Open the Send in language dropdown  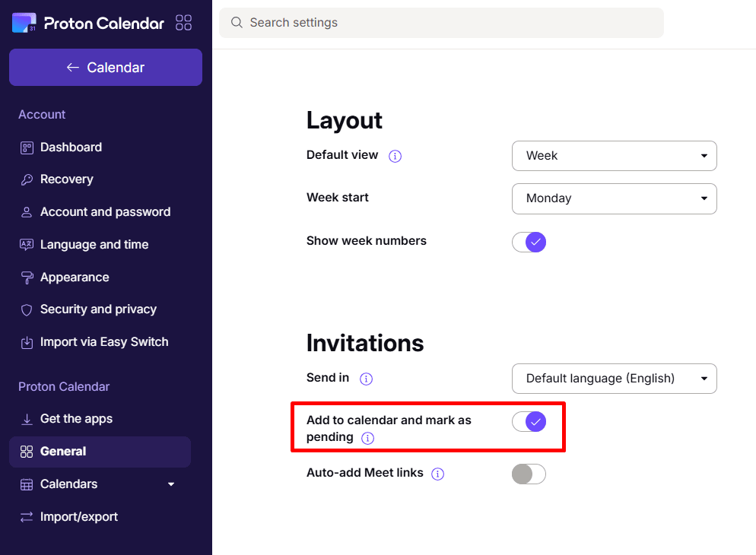(615, 379)
